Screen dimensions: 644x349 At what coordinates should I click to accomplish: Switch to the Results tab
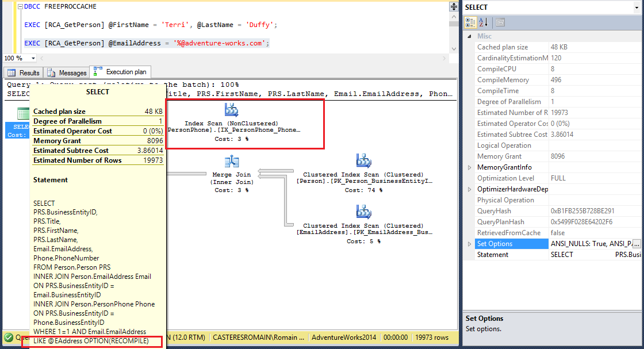[x=24, y=72]
